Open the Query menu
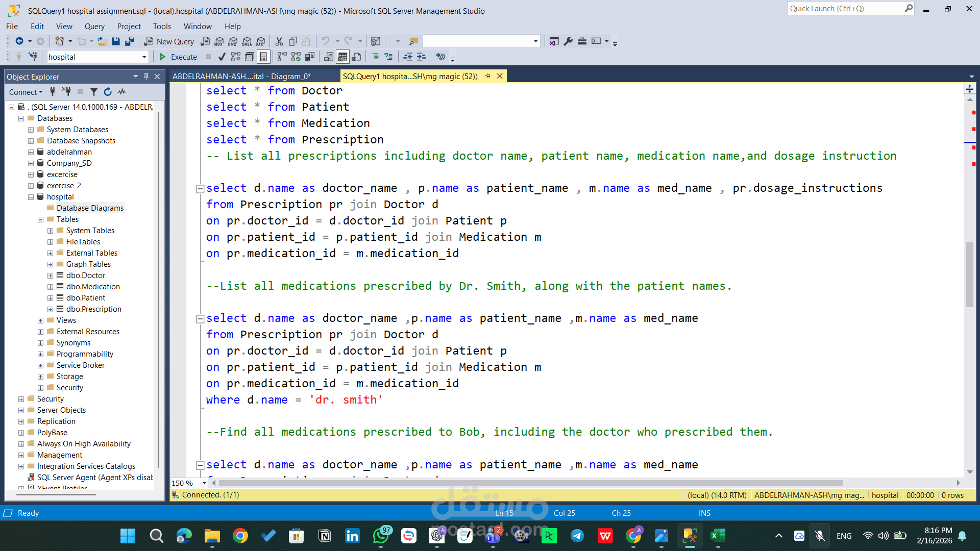 [94, 27]
